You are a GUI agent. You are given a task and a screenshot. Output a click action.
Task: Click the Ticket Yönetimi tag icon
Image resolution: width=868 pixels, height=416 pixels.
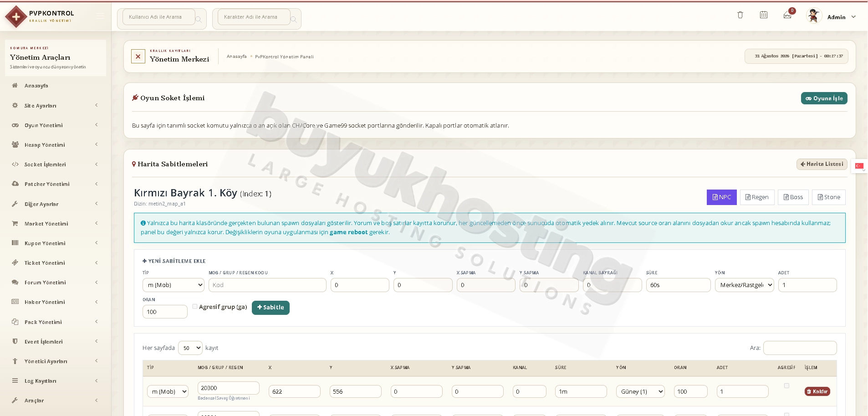(15, 263)
